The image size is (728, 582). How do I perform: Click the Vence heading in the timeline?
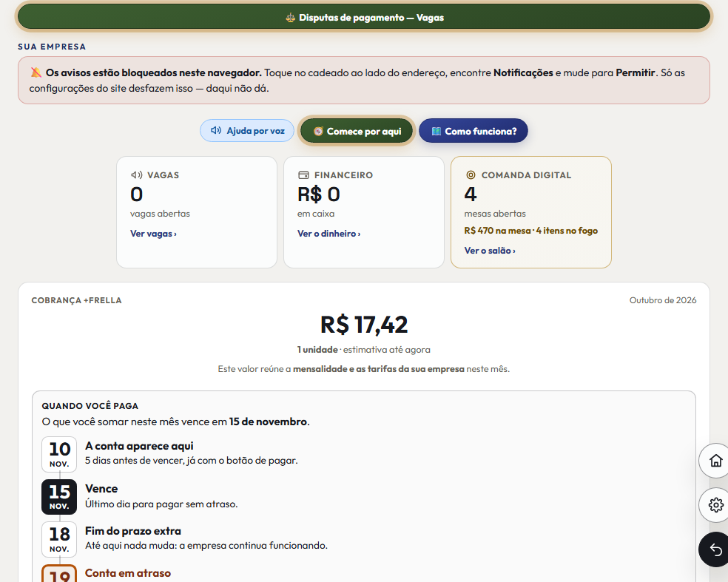(x=101, y=489)
